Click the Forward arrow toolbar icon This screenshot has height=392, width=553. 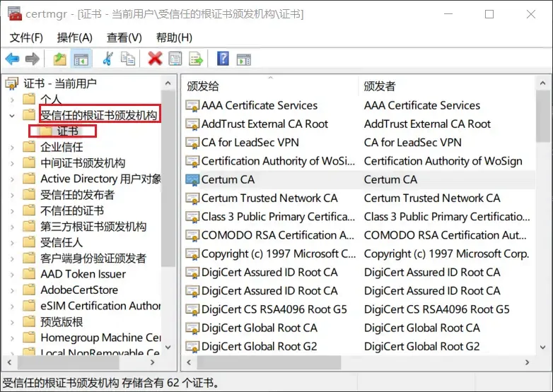click(x=33, y=59)
